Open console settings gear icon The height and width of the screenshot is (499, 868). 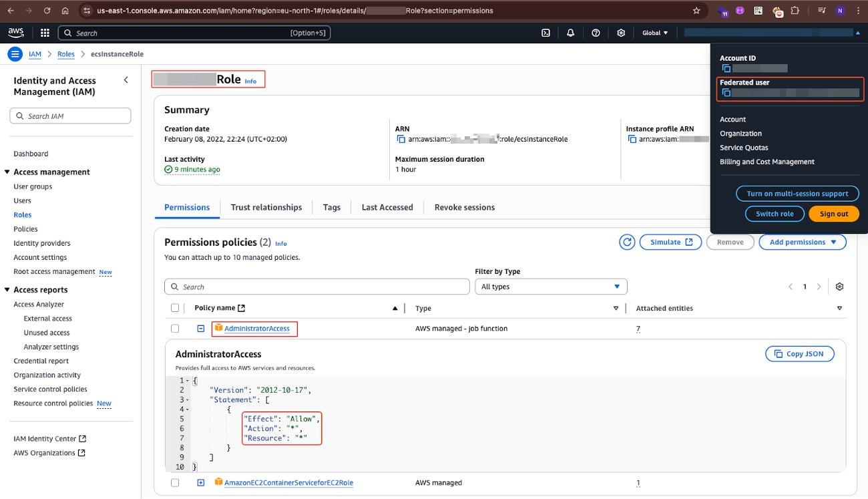pos(621,33)
